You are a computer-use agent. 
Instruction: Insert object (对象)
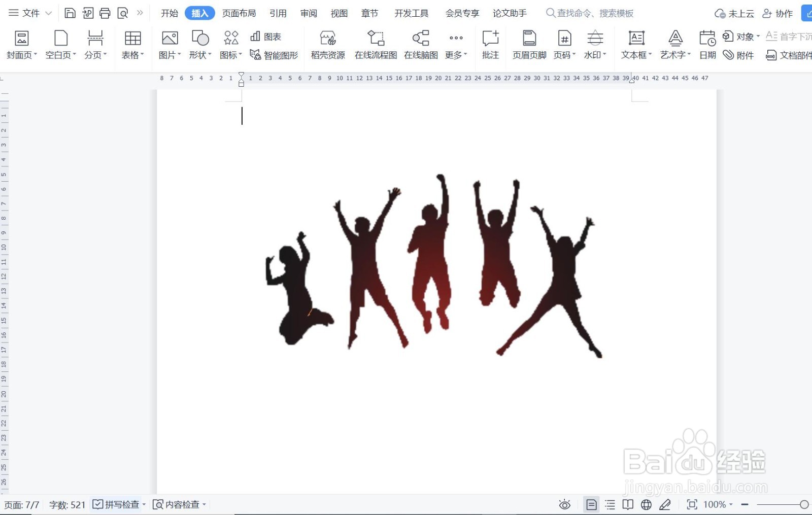(741, 37)
